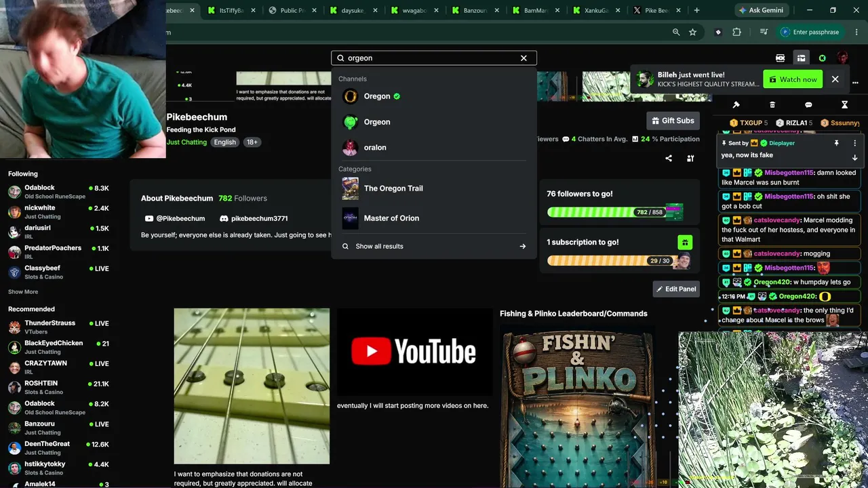Open ThunderStrauss recommended channel
Viewport: 868px width, 488px height.
tap(58, 327)
